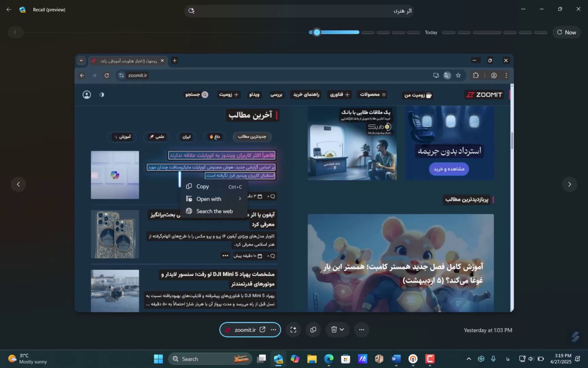Show the previous snapshot with the left arrow
This screenshot has height=368, width=588.
coord(18,184)
